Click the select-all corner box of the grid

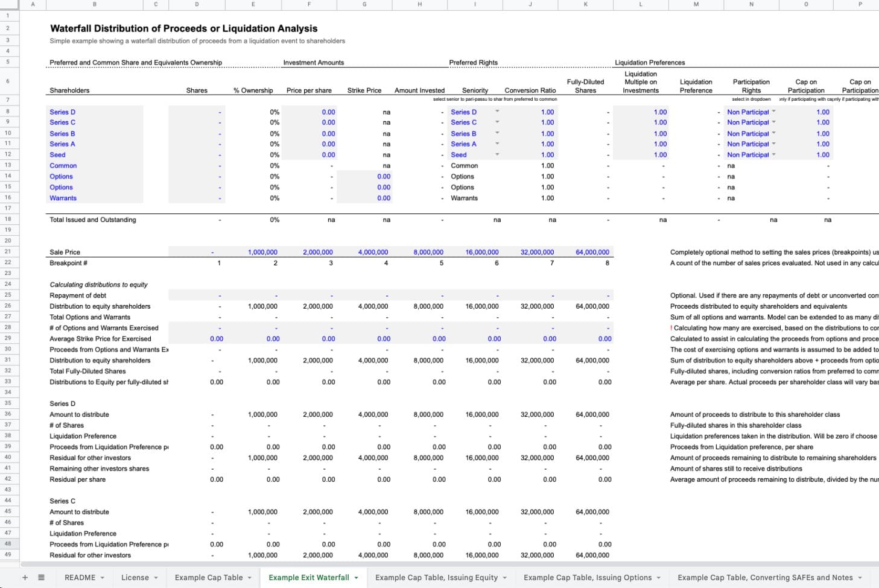(x=10, y=4)
